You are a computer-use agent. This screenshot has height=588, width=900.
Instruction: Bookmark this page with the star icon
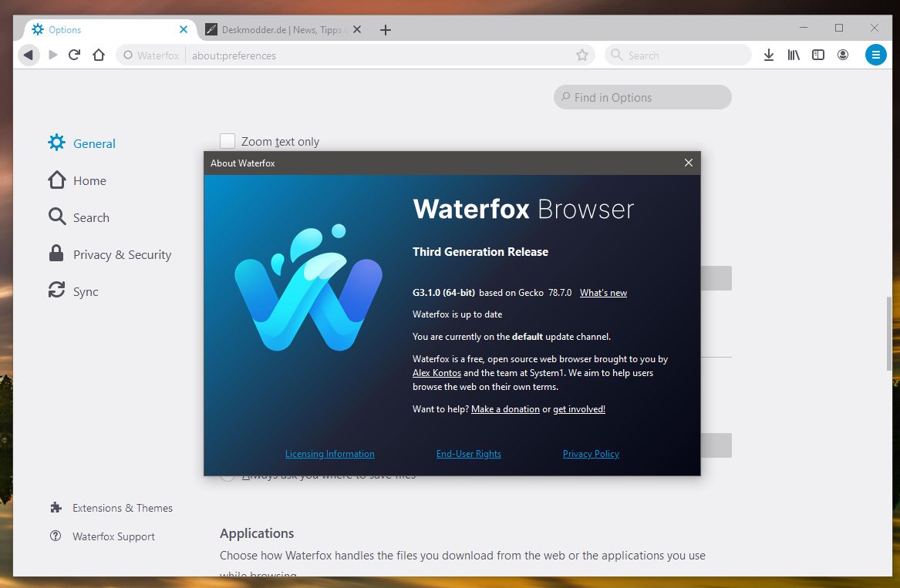[x=582, y=55]
